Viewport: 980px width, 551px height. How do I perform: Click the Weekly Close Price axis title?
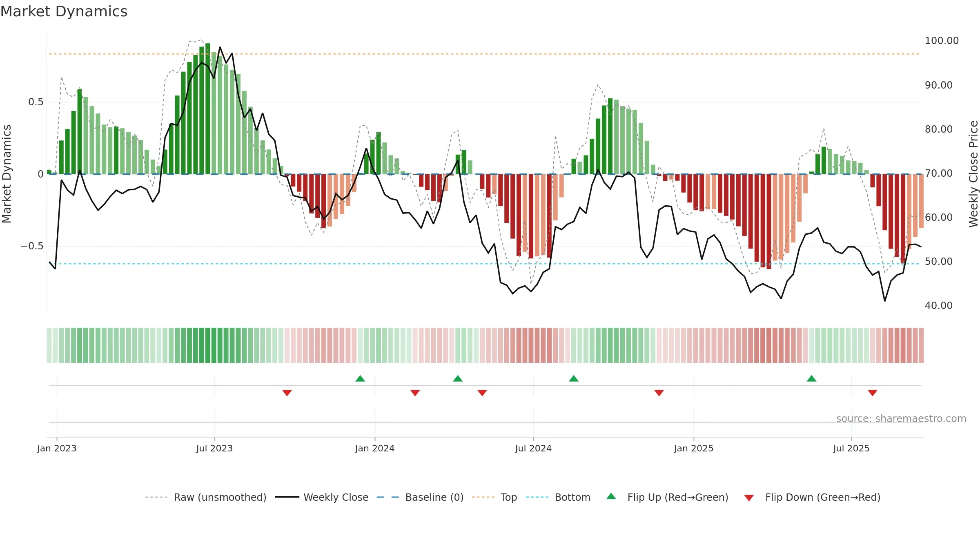(973, 174)
